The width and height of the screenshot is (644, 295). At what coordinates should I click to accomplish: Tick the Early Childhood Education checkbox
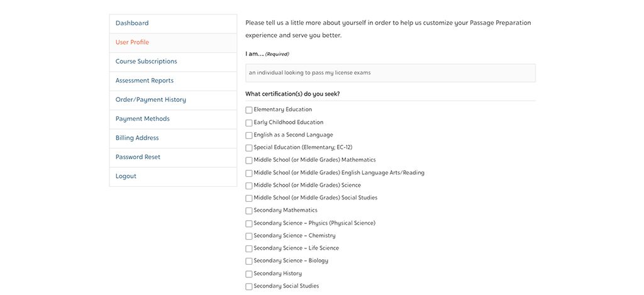(249, 123)
